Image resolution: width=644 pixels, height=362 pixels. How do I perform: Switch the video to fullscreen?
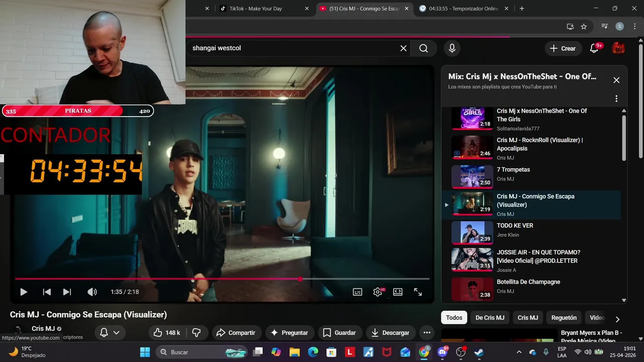pos(418,292)
